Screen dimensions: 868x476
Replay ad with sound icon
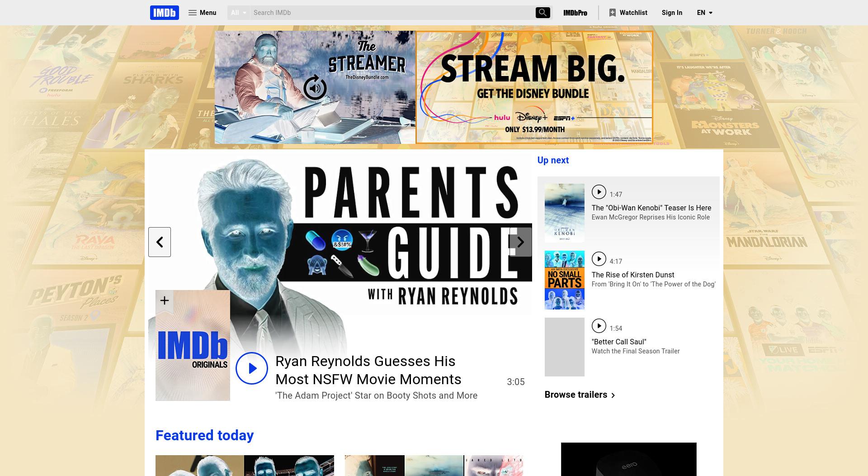tap(315, 88)
